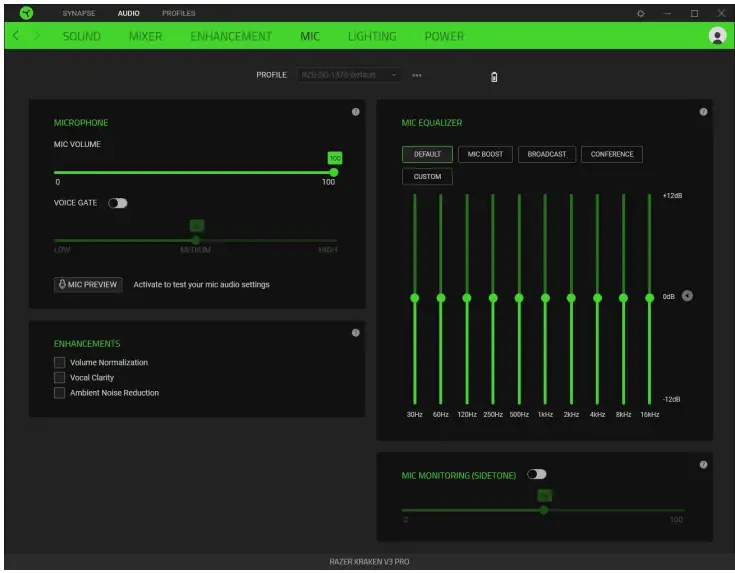
Task: Open the user account avatar icon
Action: click(x=716, y=36)
